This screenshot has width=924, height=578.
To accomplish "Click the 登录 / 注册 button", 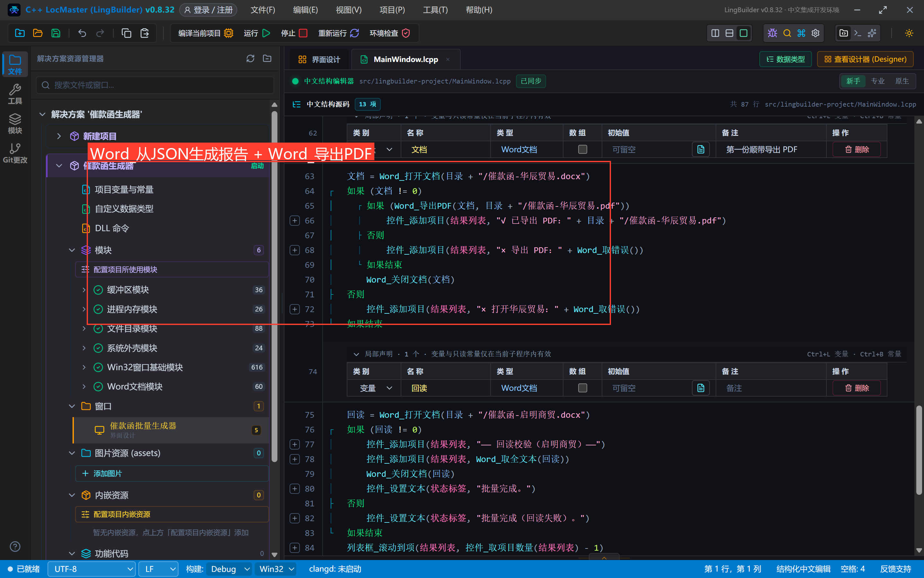I will click(208, 10).
